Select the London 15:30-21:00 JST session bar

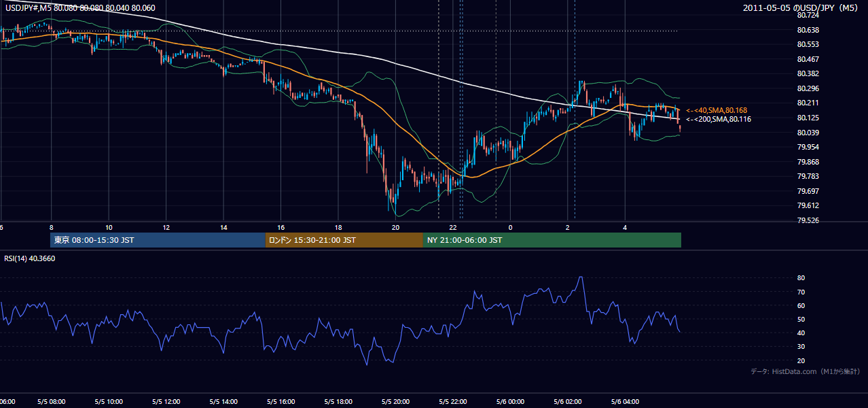[x=344, y=240]
